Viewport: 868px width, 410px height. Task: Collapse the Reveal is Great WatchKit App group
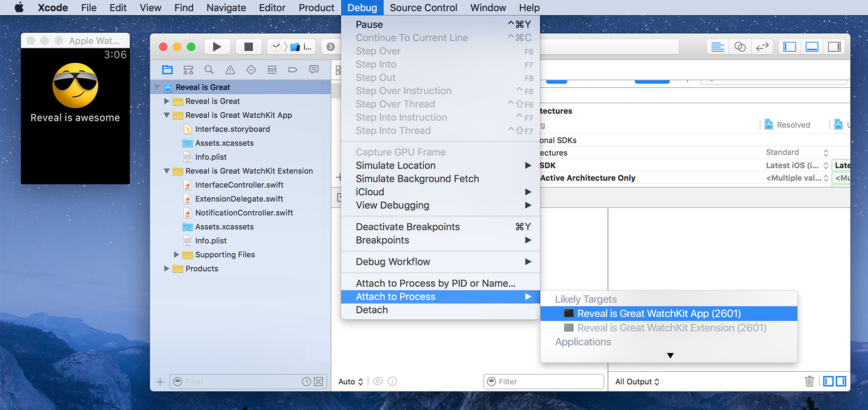(167, 115)
